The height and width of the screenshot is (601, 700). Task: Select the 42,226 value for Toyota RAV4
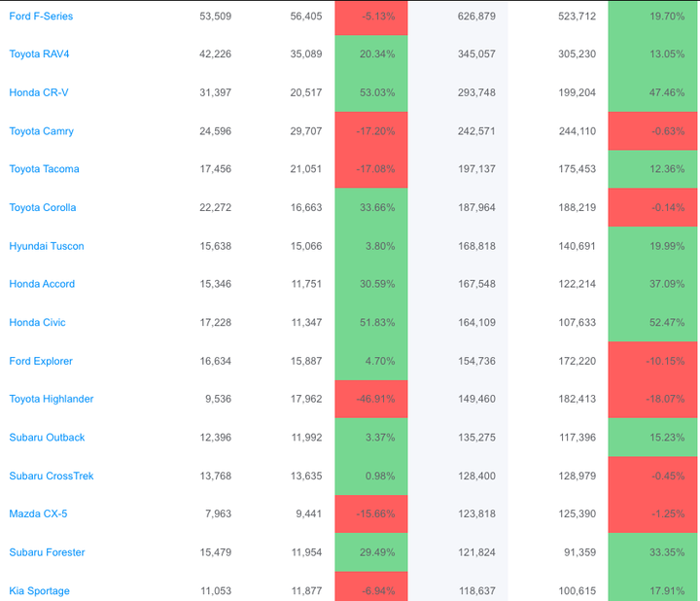click(215, 54)
